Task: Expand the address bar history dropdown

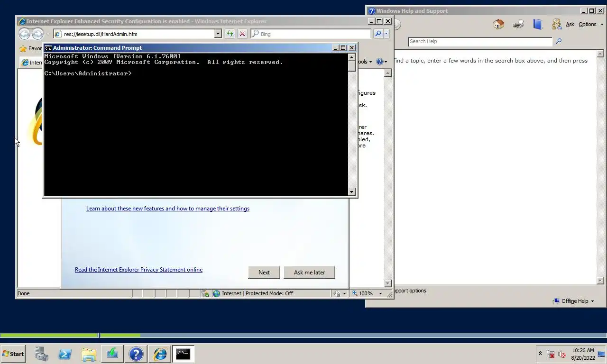Action: 218,34
